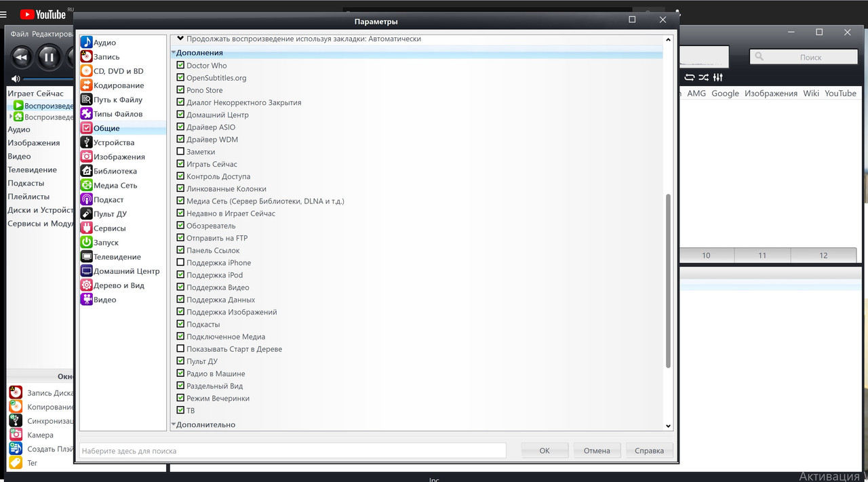Click the Сервисы plug icon

coord(86,228)
